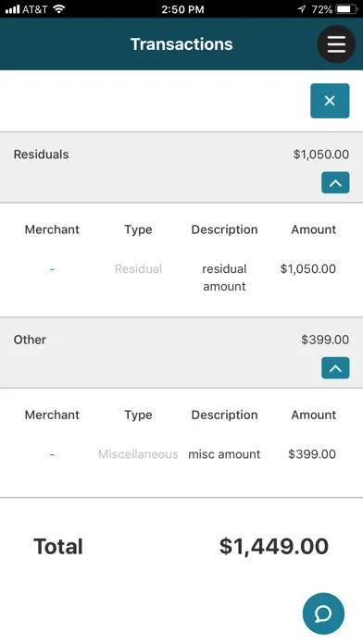Open the hamburger menu

(x=336, y=43)
